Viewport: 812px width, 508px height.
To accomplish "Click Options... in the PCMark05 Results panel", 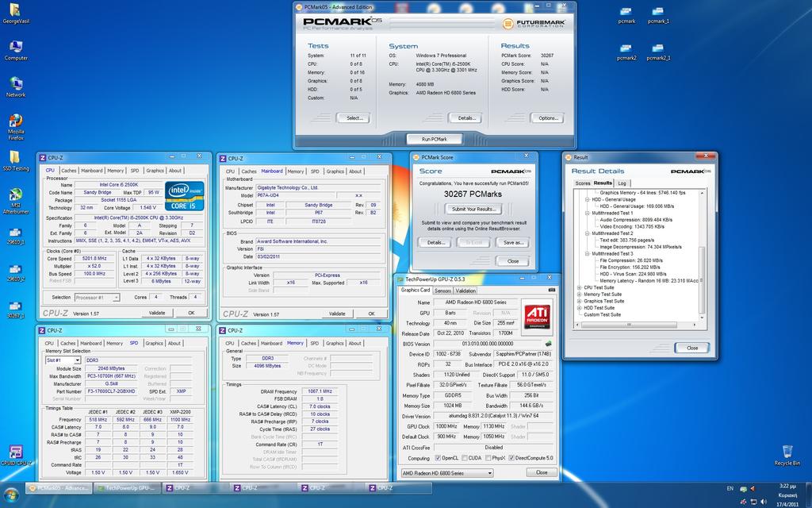I will [547, 118].
